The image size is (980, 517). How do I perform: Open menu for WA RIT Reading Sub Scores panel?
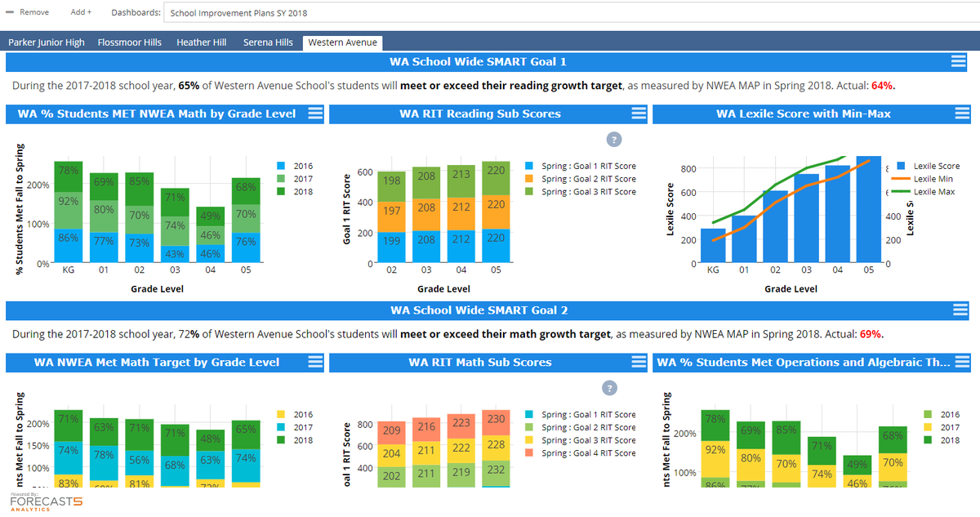click(x=639, y=114)
